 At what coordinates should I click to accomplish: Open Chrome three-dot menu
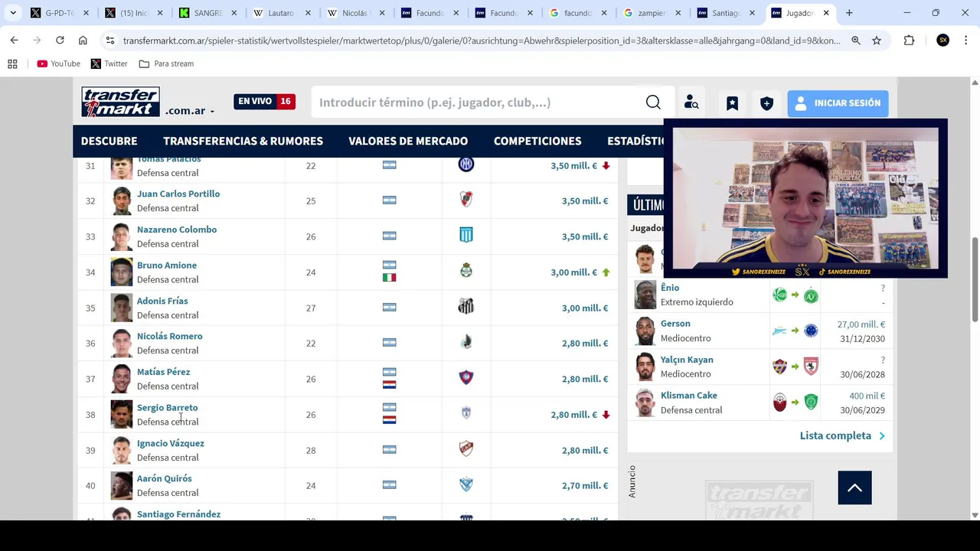965,41
